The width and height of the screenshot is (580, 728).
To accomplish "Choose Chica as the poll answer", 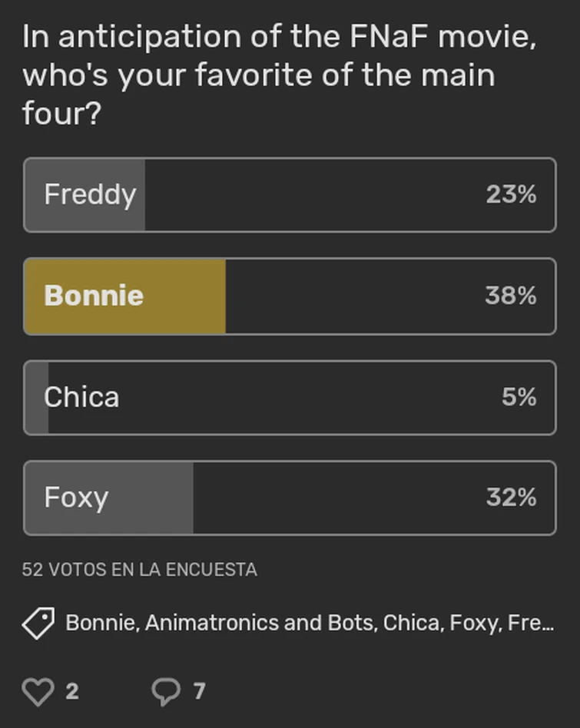I will pos(81,397).
